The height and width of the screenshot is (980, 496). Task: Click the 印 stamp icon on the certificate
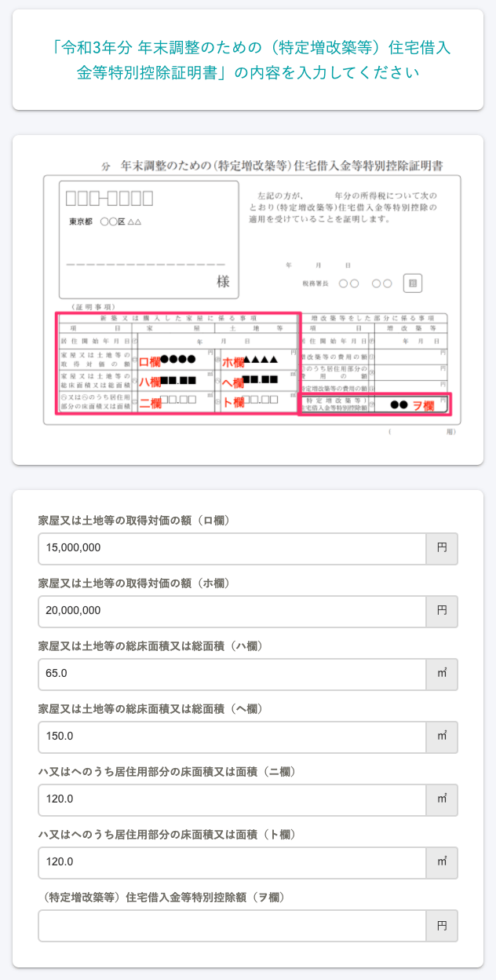(x=413, y=283)
